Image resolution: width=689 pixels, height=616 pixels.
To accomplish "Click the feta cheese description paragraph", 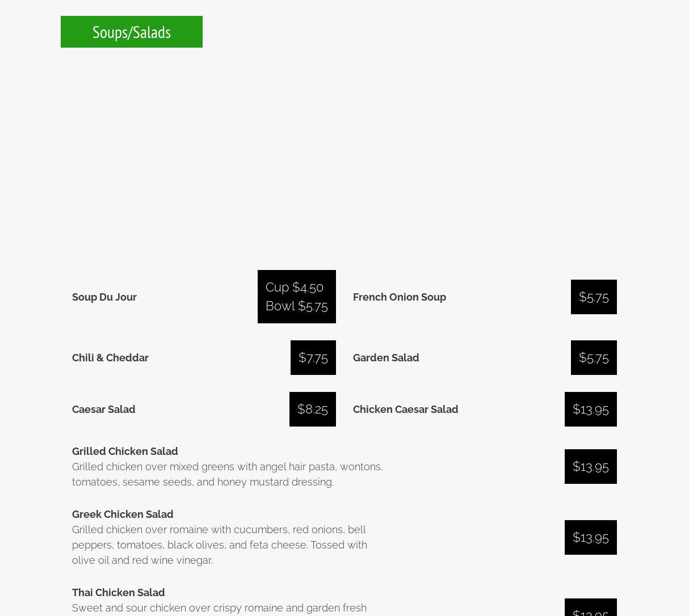I will (x=219, y=545).
